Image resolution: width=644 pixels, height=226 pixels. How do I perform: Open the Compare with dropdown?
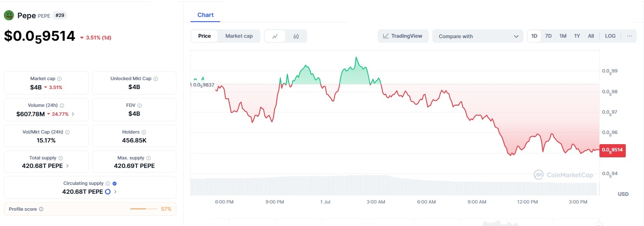point(478,36)
